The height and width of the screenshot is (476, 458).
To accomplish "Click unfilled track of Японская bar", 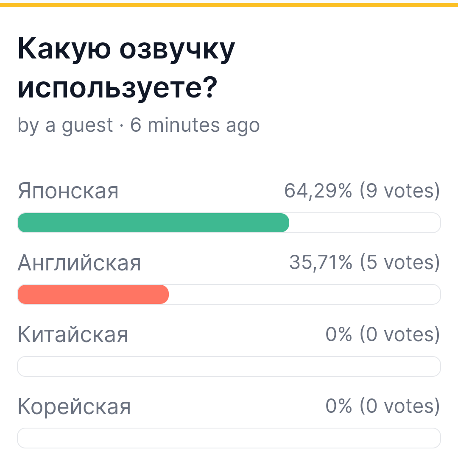I will [365, 223].
